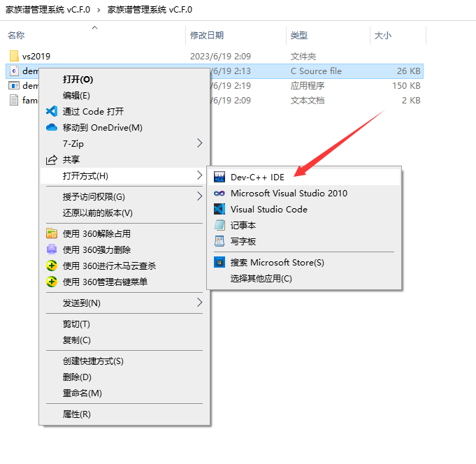Click the Microsoft Store icon in submenu
476x464 pixels.
[219, 262]
